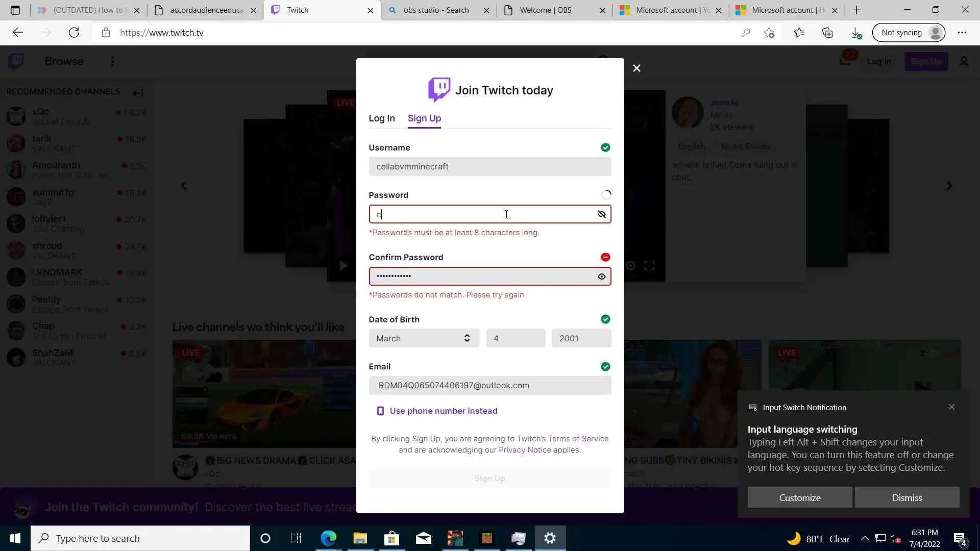
Task: Open File Explorer from taskbar
Action: 360,538
